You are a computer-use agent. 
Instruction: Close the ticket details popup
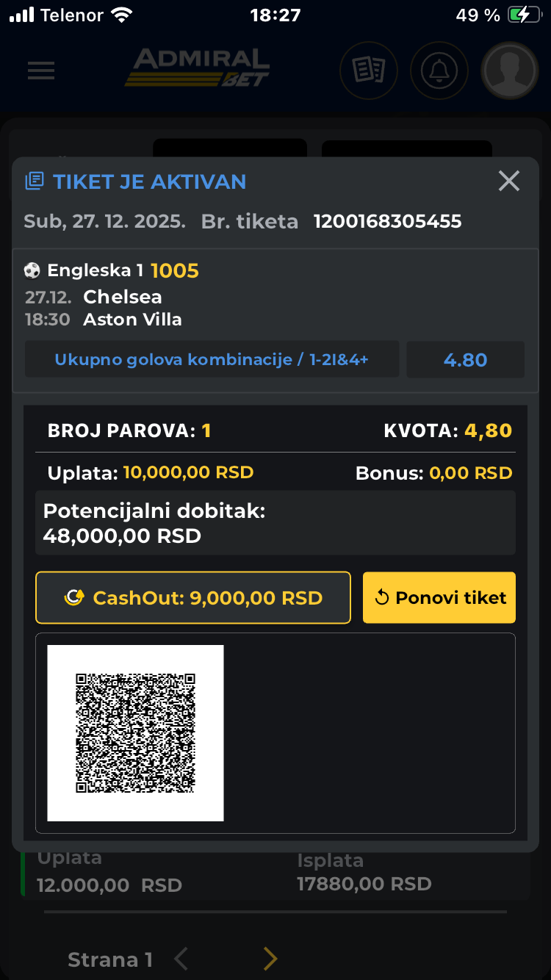click(508, 181)
